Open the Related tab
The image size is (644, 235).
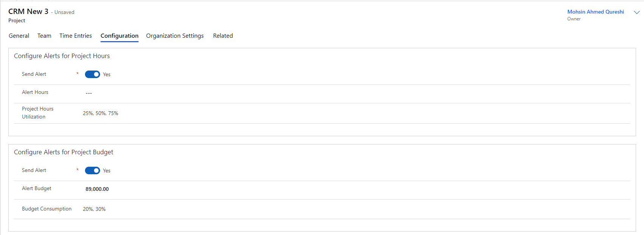223,35
